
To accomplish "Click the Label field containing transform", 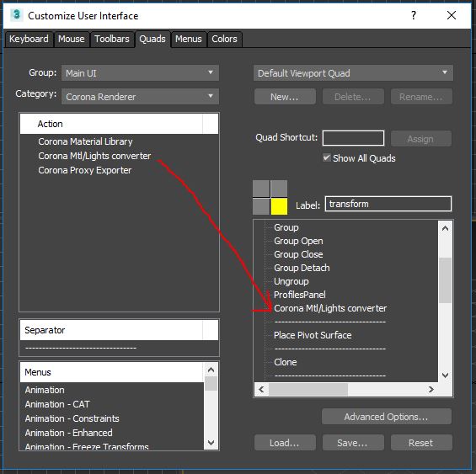I will click(x=388, y=204).
